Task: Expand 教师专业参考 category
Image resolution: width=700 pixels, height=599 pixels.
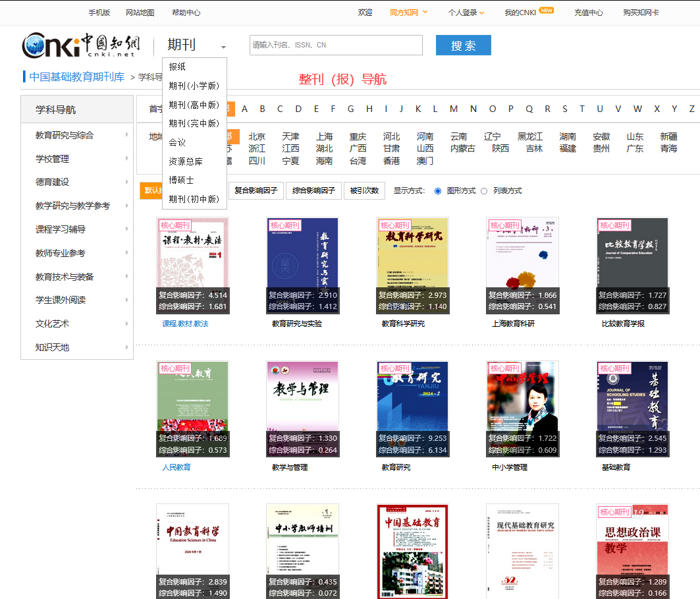Action: pyautogui.click(x=77, y=253)
